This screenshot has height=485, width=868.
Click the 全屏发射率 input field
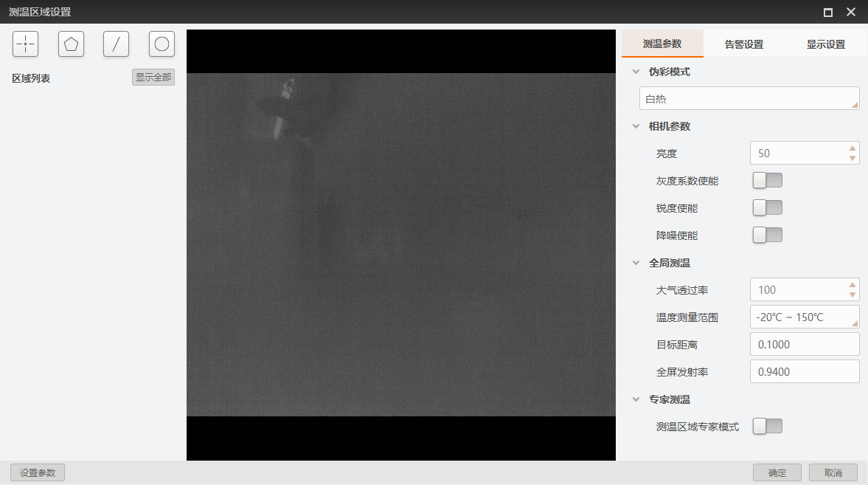(x=804, y=372)
